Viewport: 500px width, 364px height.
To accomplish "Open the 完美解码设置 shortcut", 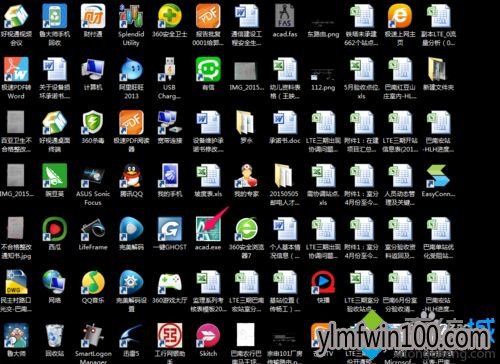I will click(x=131, y=291).
